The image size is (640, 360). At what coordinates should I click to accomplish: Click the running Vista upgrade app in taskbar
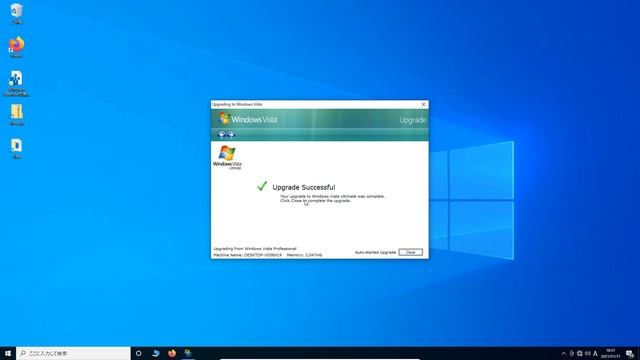coord(188,353)
